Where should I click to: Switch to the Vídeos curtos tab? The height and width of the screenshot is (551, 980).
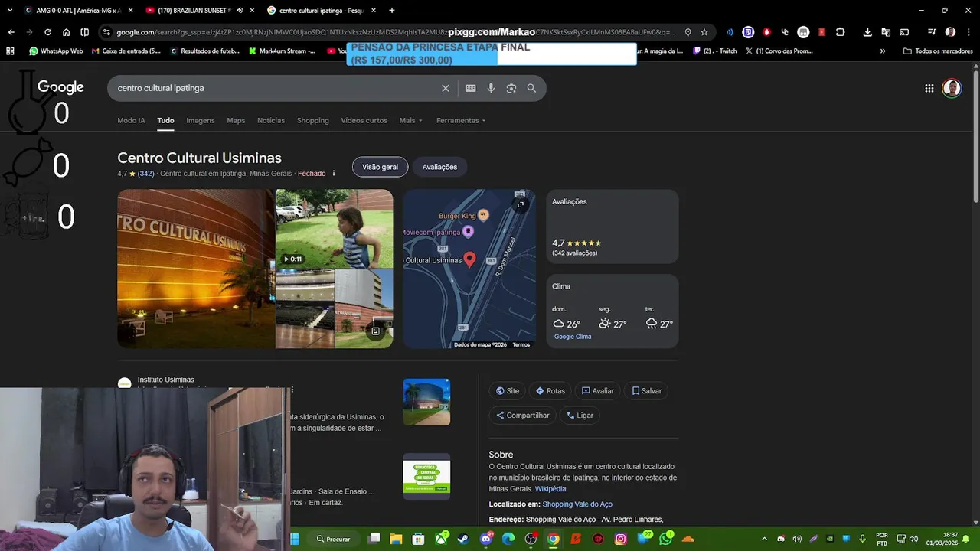[364, 120]
